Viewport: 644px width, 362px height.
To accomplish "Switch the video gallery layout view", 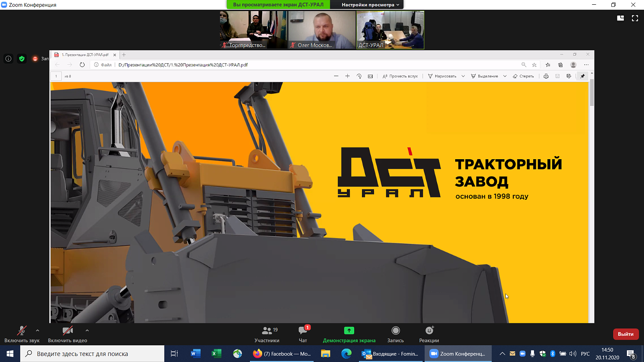I will (x=620, y=18).
